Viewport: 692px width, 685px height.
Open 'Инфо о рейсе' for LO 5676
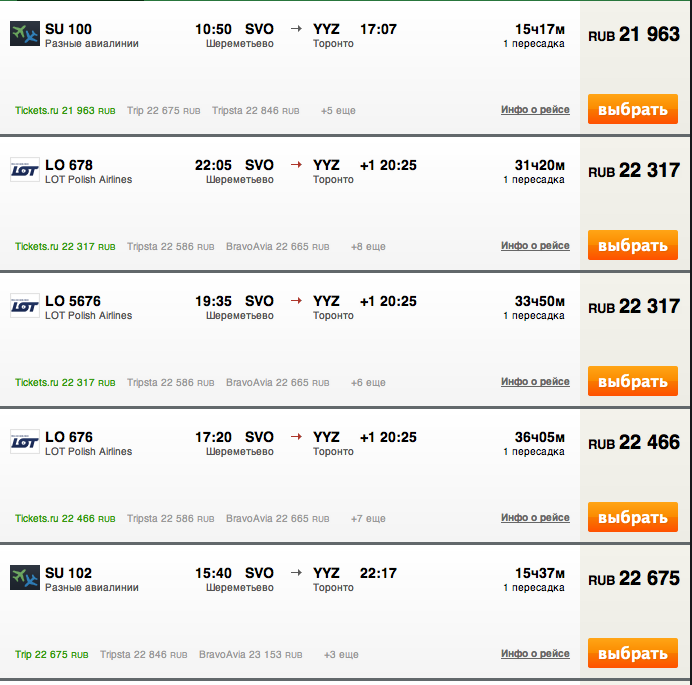pos(535,381)
